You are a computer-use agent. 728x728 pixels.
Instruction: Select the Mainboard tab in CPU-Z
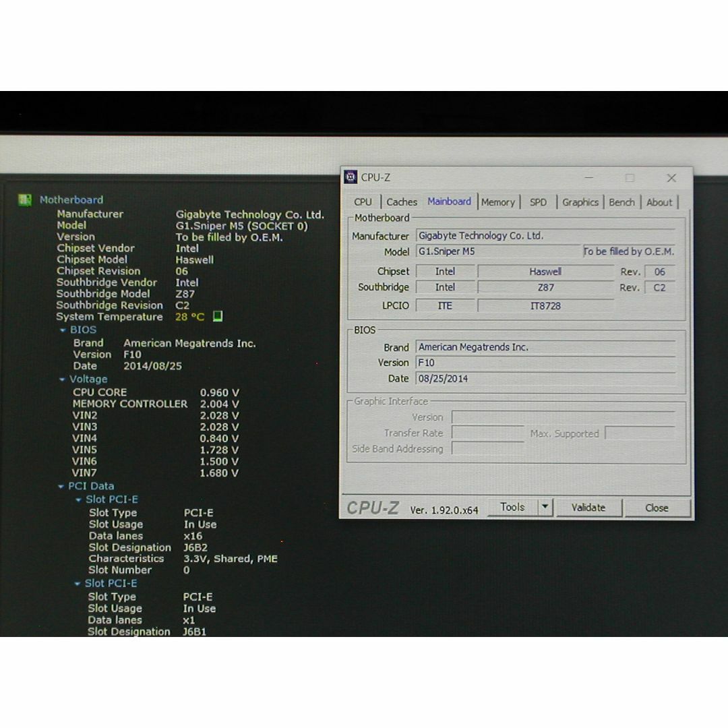coord(450,202)
